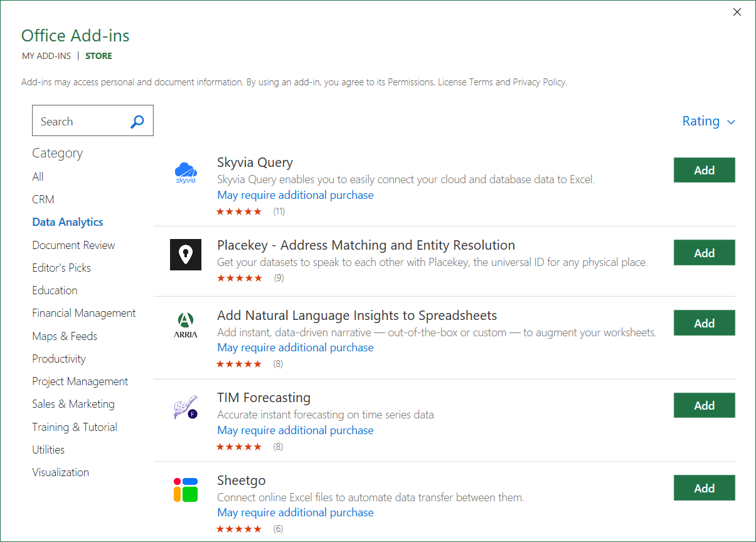
Task: Open the Sheetgo colorful logo icon
Action: pos(186,489)
